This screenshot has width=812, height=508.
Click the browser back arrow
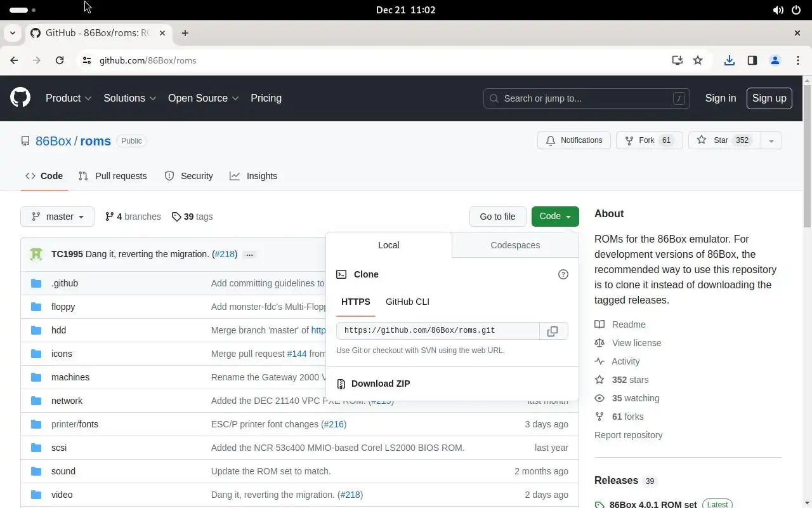point(14,60)
